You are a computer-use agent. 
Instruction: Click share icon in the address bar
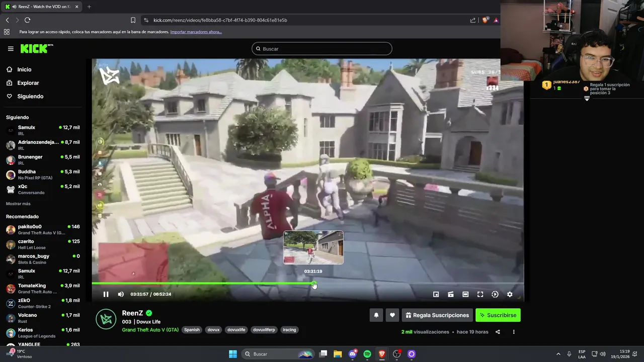point(473,20)
